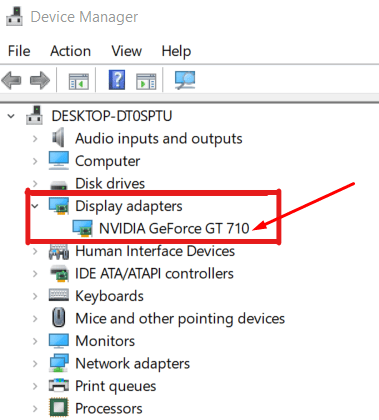The image size is (379, 420).
Task: Click the Print queues printer icon
Action: tap(59, 385)
